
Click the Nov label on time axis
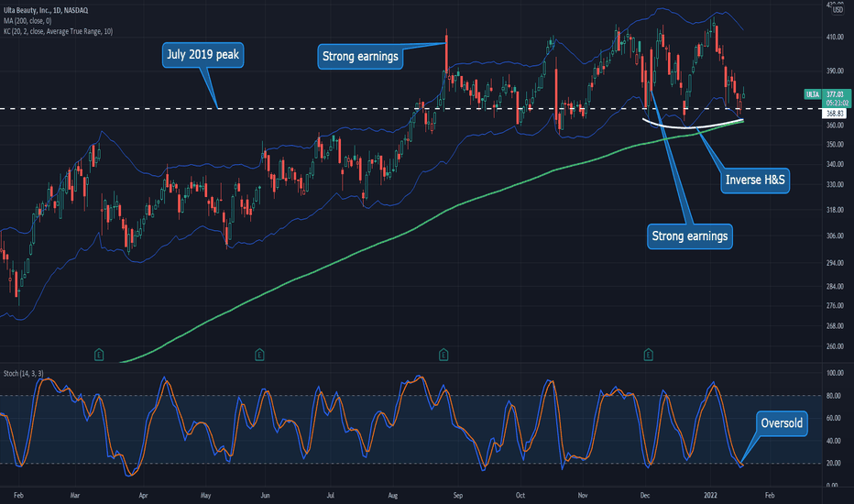pyautogui.click(x=583, y=495)
